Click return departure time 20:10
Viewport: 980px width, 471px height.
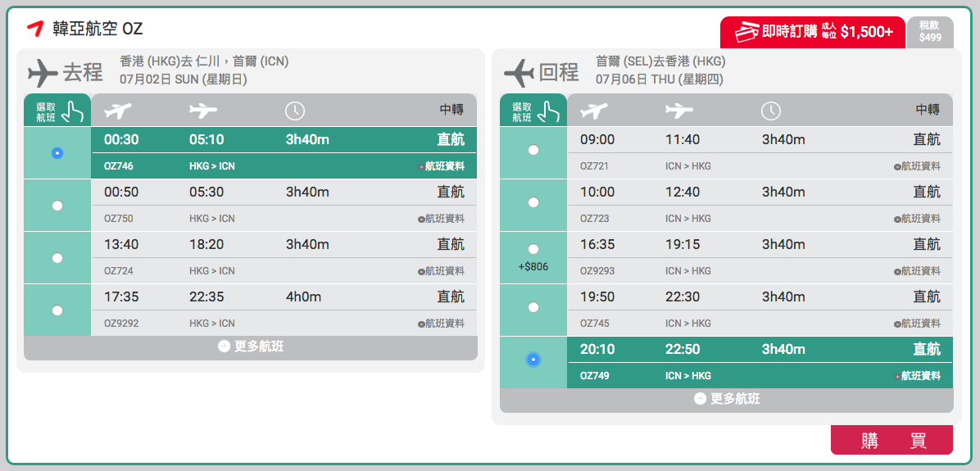tap(597, 349)
